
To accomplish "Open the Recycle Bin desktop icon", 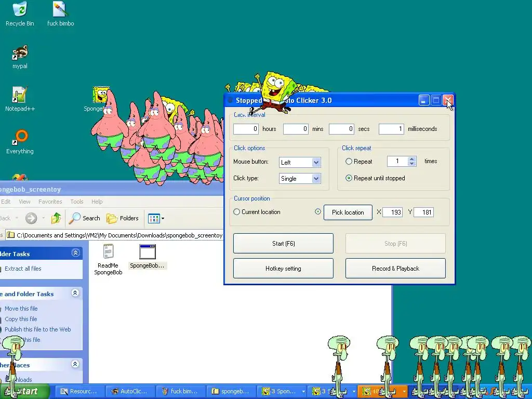I will (20, 14).
